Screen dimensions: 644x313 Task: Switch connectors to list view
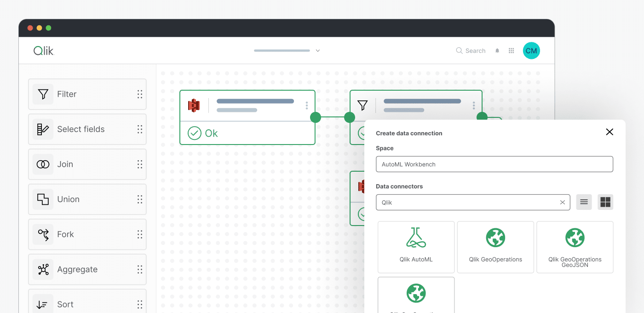[x=584, y=202]
